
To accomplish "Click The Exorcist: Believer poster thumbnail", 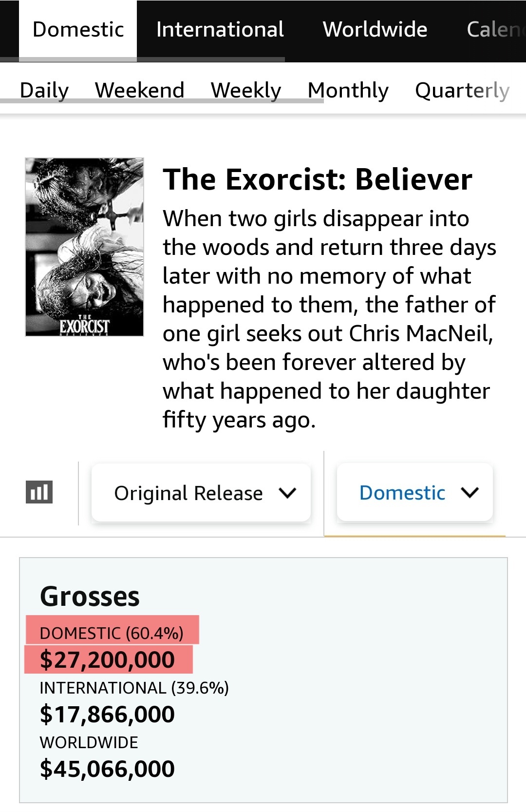I will 85,247.
